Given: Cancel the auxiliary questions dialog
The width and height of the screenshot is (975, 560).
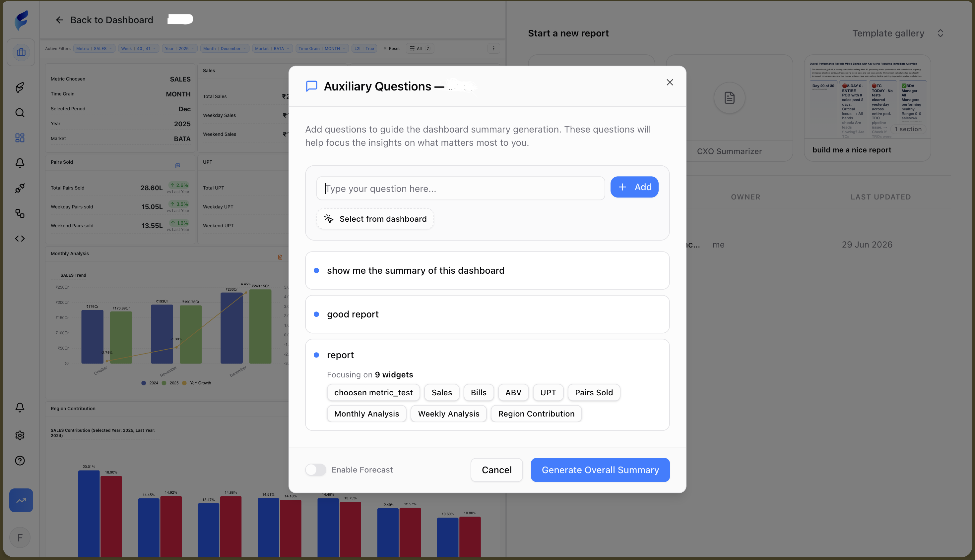Looking at the screenshot, I should [x=496, y=470].
